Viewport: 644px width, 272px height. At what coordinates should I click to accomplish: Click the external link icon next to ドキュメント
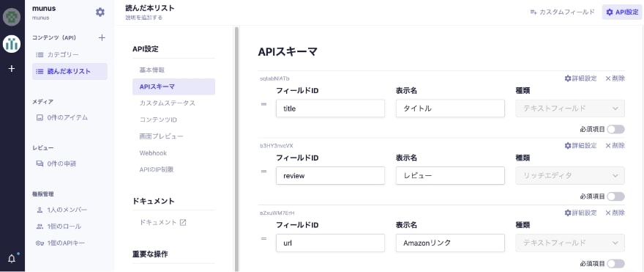[x=183, y=222]
